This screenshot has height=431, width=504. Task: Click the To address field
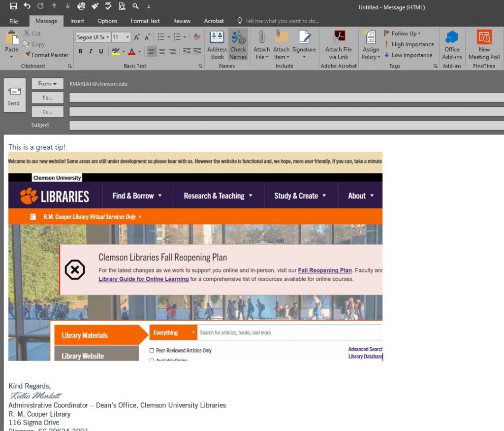(287, 98)
